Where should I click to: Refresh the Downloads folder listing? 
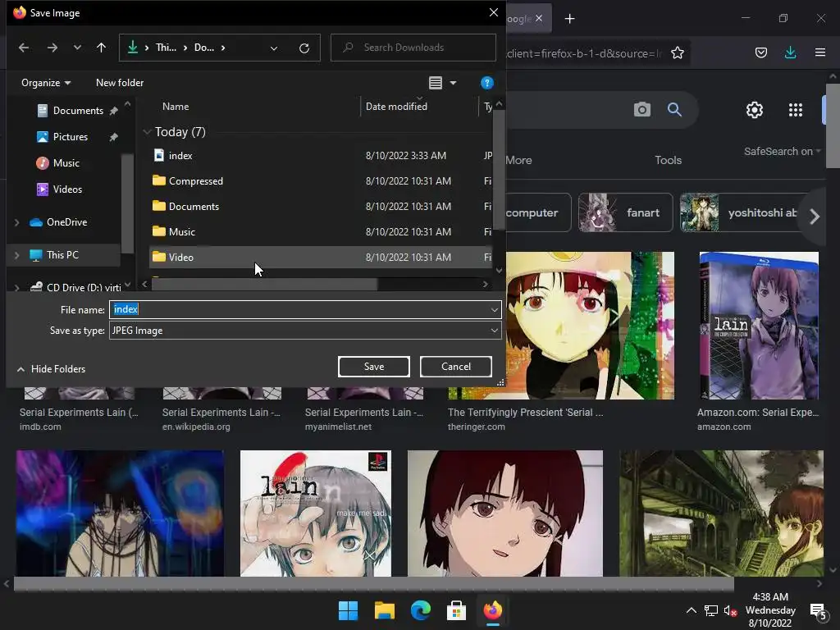click(x=304, y=48)
